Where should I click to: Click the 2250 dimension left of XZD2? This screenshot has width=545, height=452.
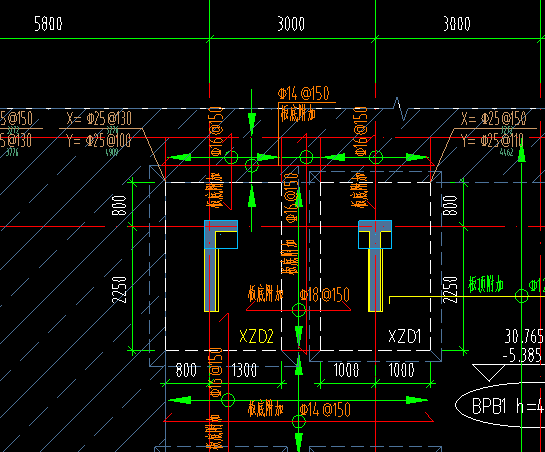pyautogui.click(x=119, y=290)
